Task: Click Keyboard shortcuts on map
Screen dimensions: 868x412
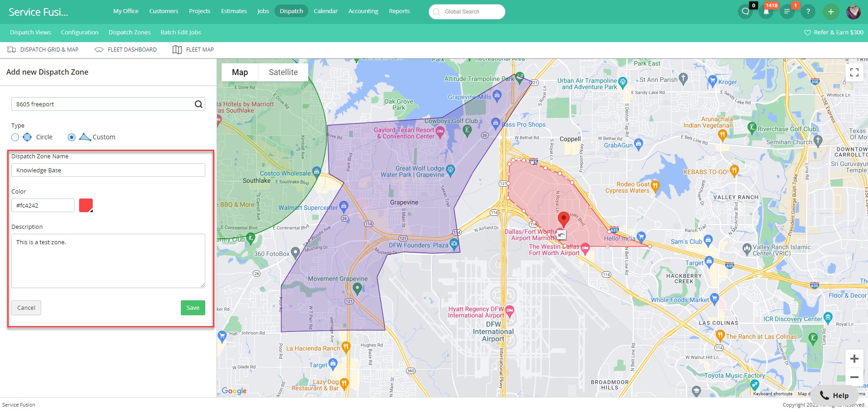Action: pos(773,394)
